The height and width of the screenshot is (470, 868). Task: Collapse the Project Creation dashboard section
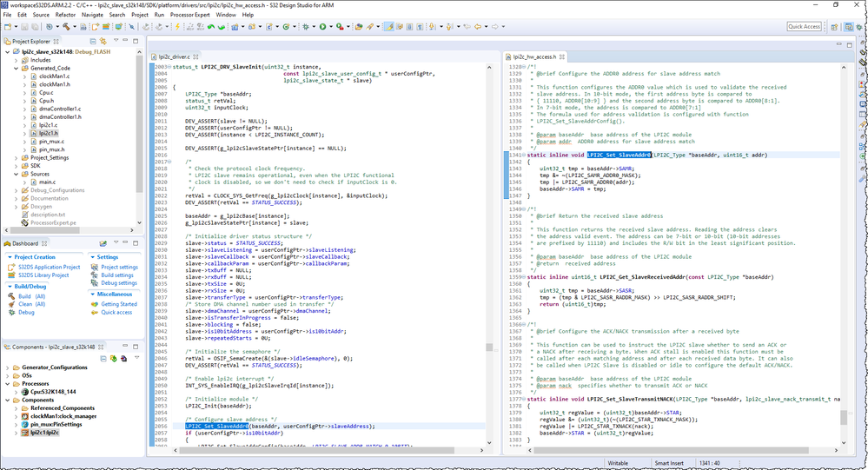click(9, 257)
